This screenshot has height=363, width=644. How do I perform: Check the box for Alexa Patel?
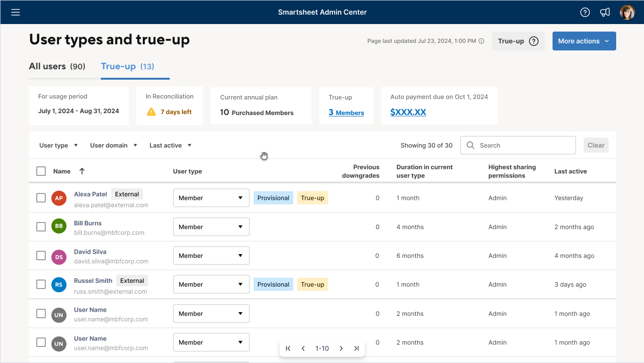(x=41, y=198)
